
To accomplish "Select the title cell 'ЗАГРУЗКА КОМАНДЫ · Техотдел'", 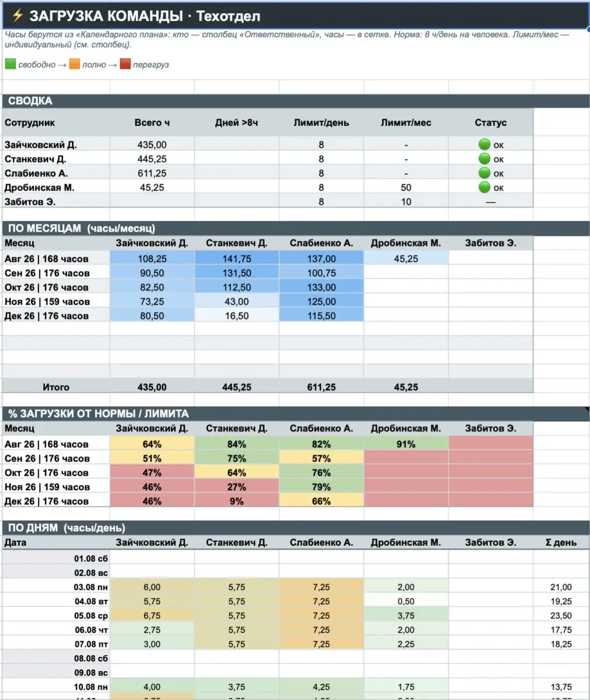I will click(295, 16).
